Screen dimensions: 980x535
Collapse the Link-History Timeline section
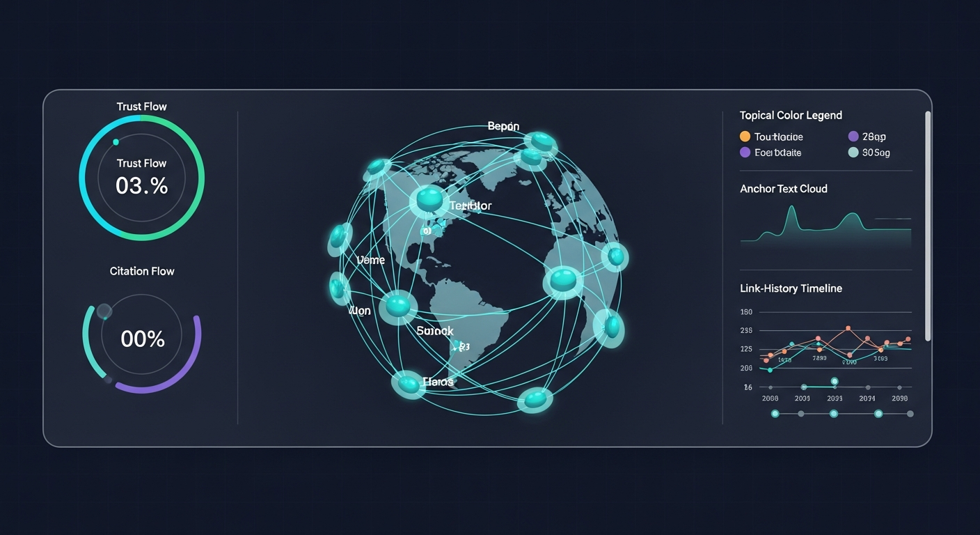[x=791, y=288]
